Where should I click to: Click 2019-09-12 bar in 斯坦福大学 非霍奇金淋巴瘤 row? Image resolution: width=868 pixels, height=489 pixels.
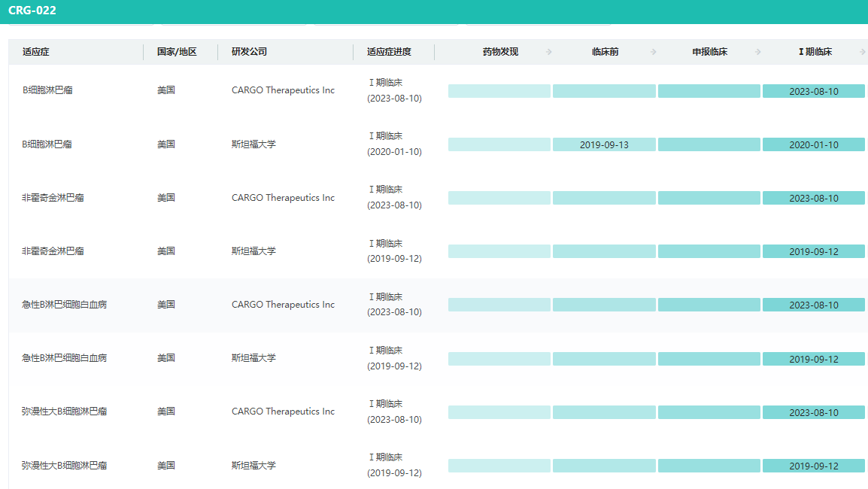coord(814,251)
